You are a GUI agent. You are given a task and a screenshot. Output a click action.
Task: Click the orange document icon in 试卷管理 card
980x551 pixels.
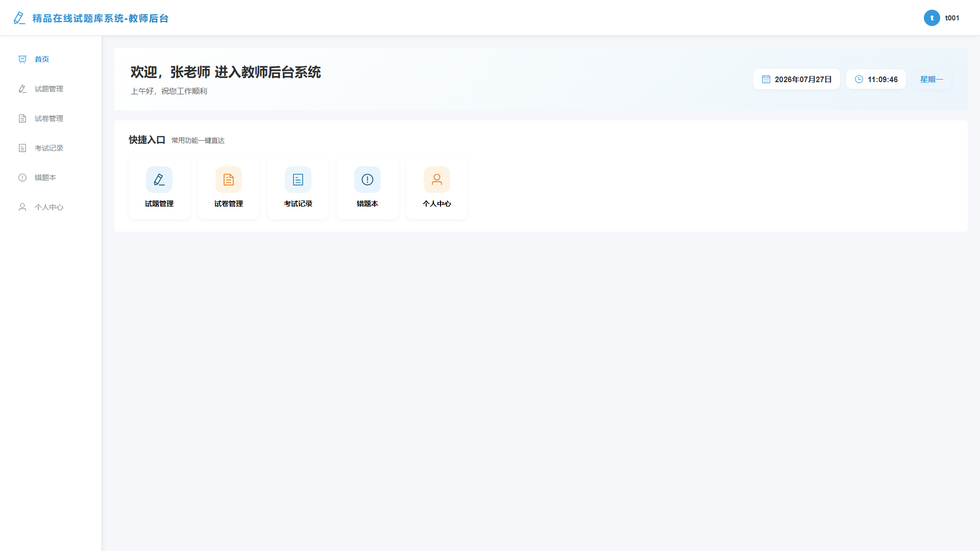click(229, 180)
